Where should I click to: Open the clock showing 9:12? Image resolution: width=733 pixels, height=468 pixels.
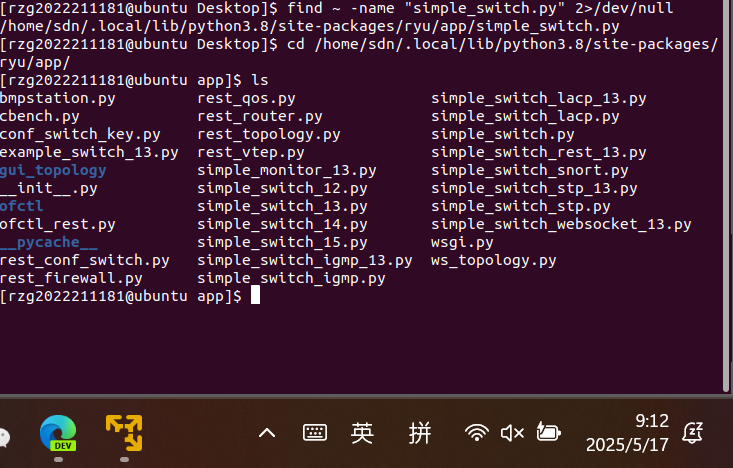(651, 421)
